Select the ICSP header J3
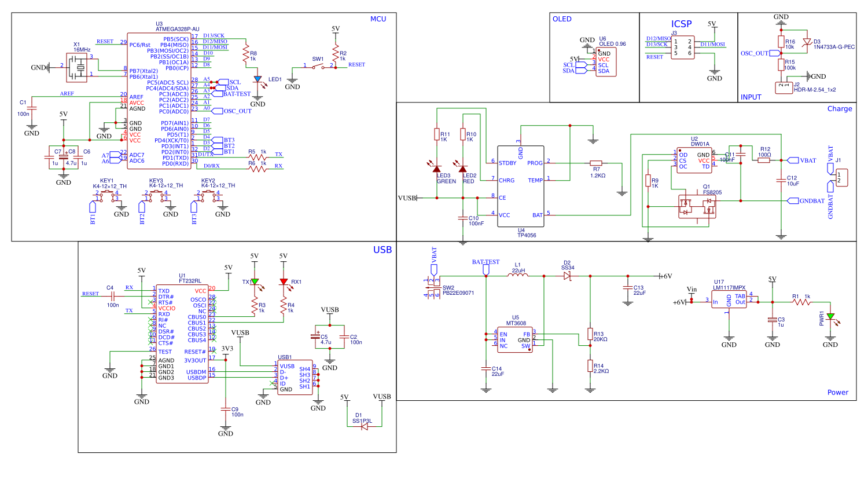 tap(683, 47)
